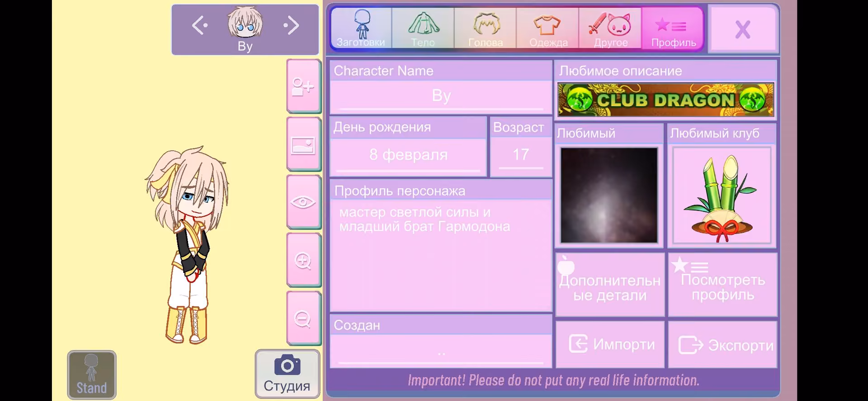Click the Возраст label
Image resolution: width=868 pixels, height=401 pixels.
(519, 128)
